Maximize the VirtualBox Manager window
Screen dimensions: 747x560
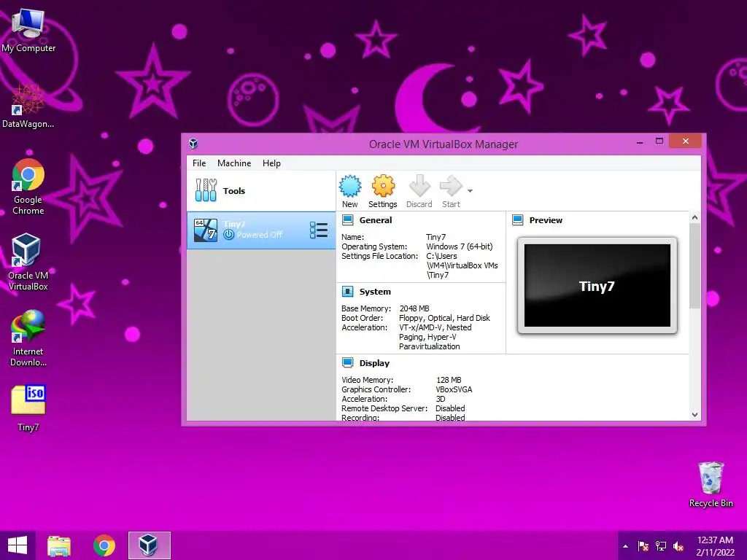[659, 141]
